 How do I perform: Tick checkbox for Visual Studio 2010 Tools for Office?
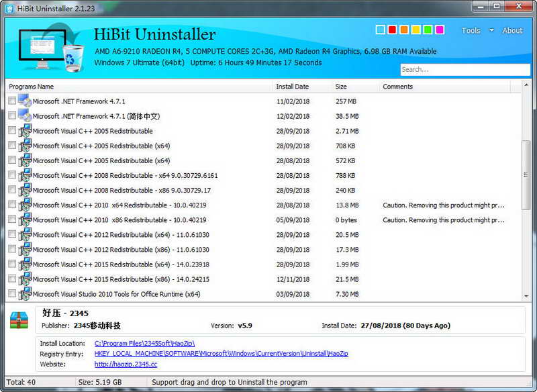coord(12,293)
